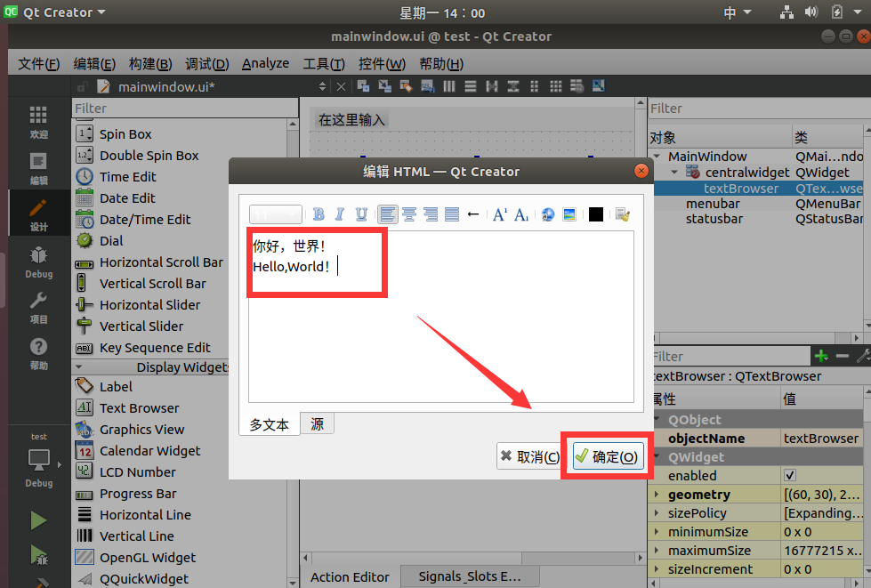Image resolution: width=871 pixels, height=588 pixels.
Task: Collapse the centralwidget tree node
Action: pos(674,172)
